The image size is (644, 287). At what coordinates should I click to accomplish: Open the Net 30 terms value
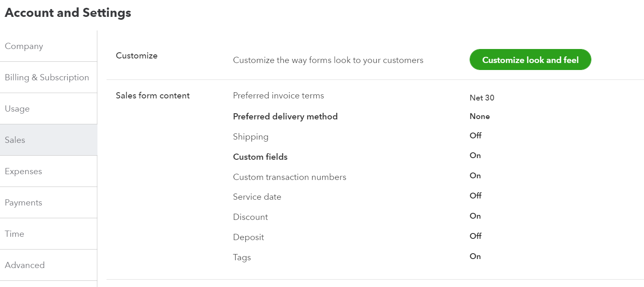click(x=482, y=98)
